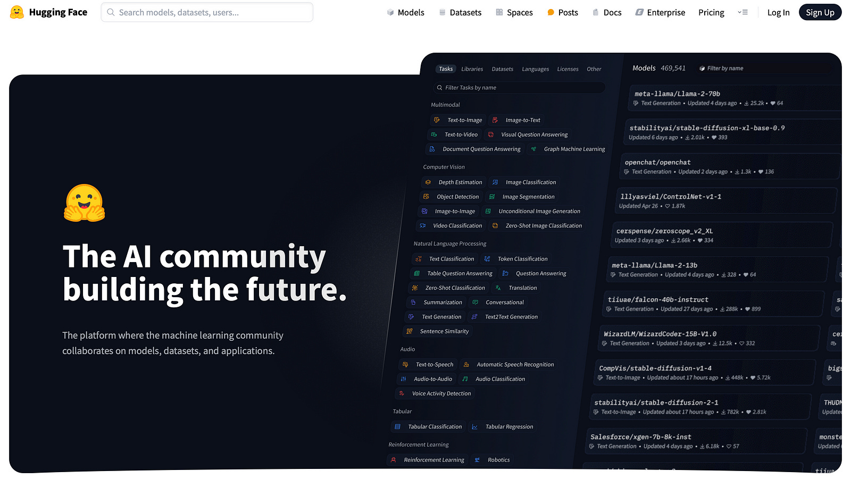Click the Visual Question Answering icon
The height and width of the screenshot is (504, 851).
[x=490, y=135]
